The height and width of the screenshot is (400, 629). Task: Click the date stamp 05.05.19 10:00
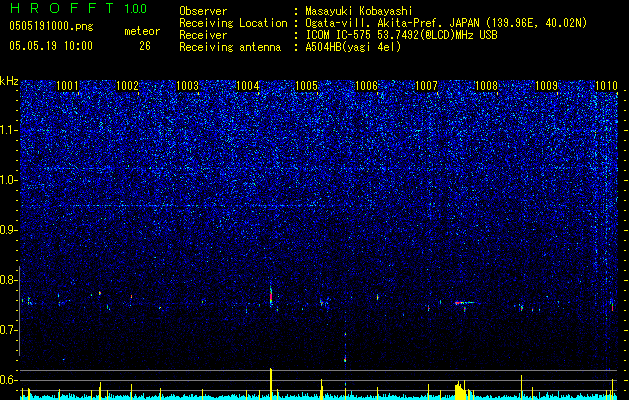51,46
